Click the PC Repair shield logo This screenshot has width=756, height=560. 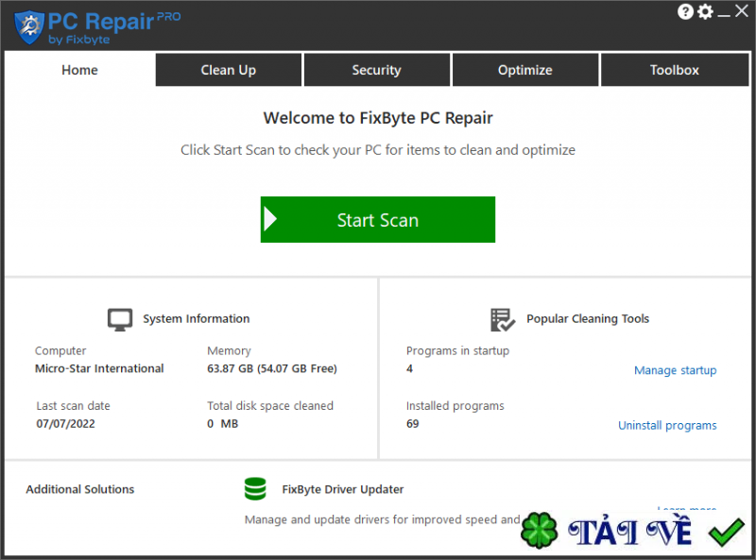(29, 27)
